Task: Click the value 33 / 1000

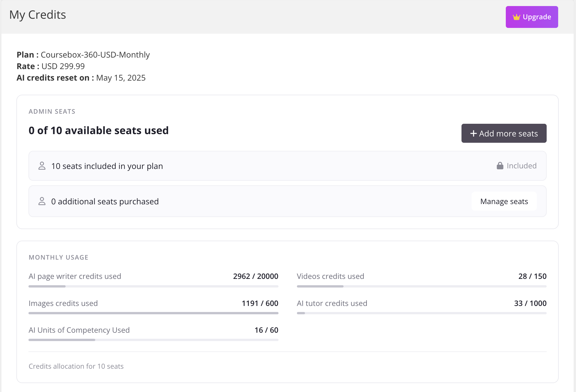Action: 531,303
